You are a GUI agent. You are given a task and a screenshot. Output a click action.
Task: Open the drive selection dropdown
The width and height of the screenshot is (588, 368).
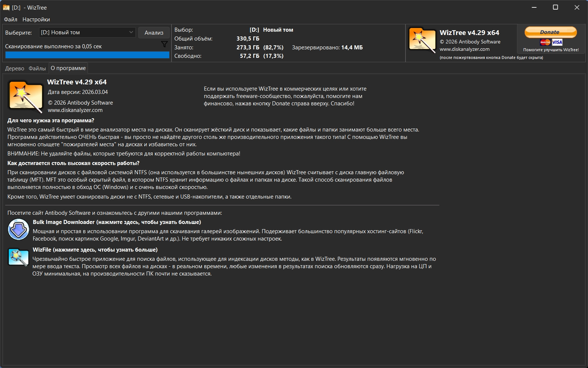click(87, 32)
